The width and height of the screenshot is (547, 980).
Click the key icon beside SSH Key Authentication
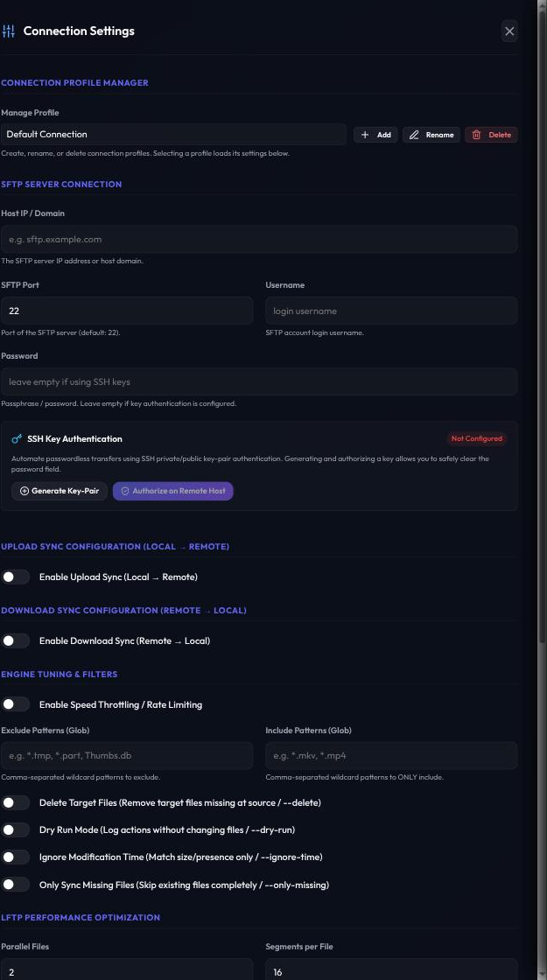17,438
